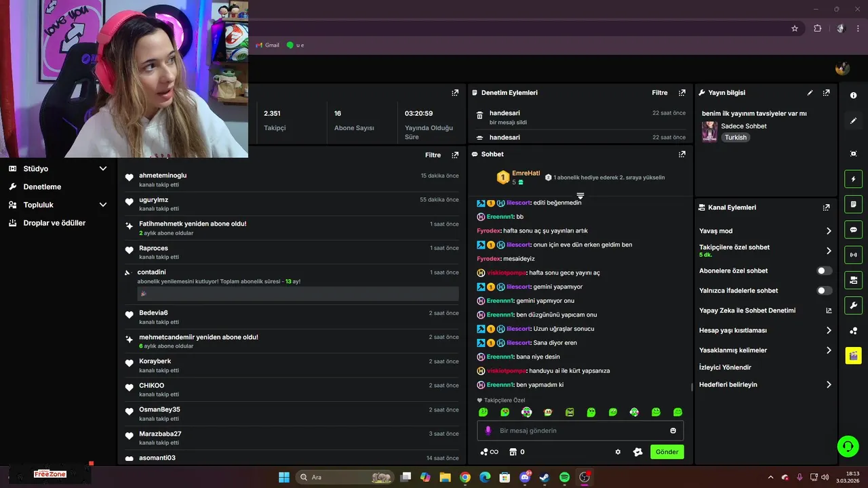Open the green headset support button
868x488 pixels.
tap(848, 446)
